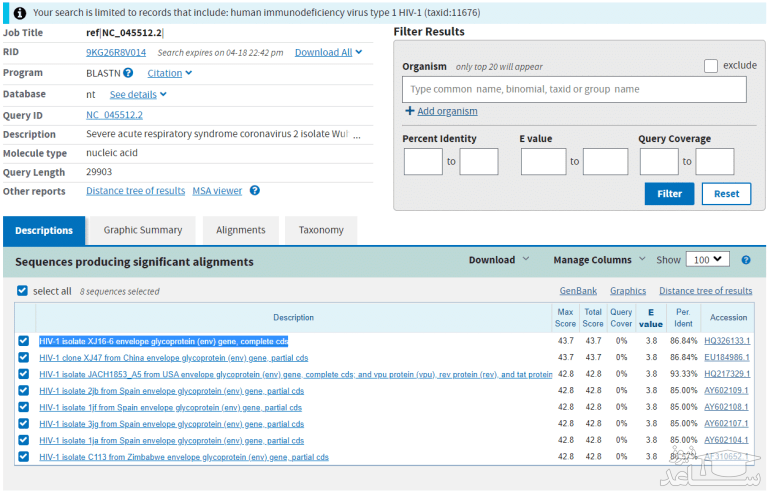Open the MSA viewer link
Screen dimensions: 768x493
tap(217, 191)
